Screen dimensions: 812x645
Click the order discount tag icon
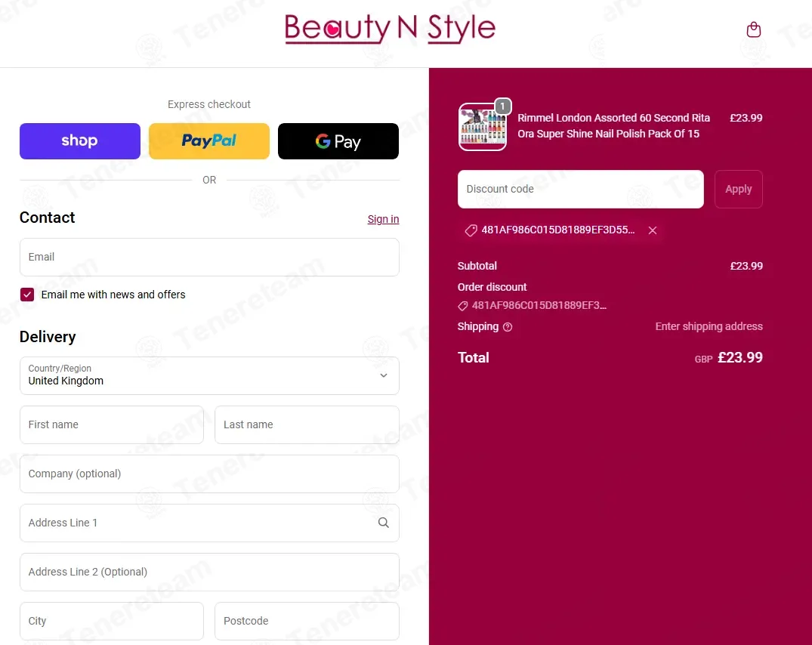tap(463, 306)
